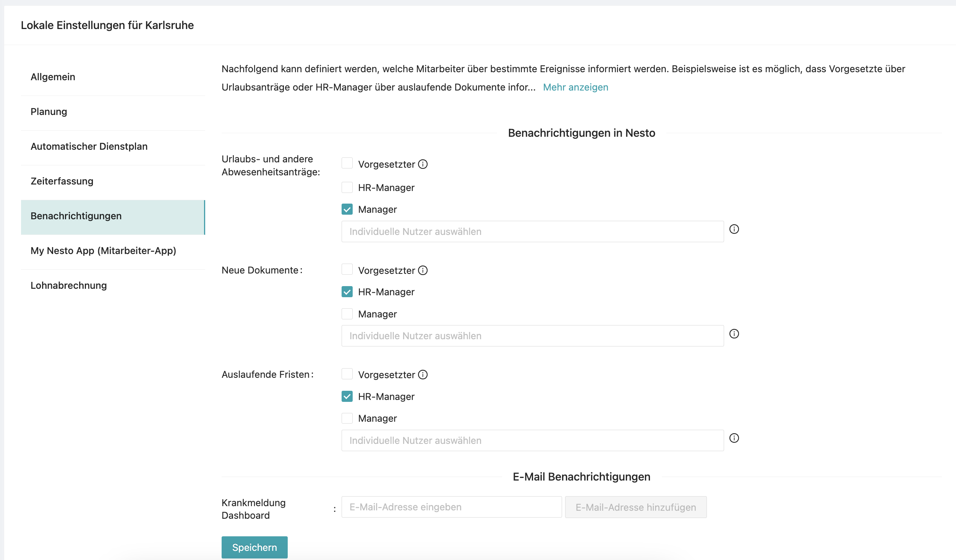The width and height of the screenshot is (956, 560).
Task: Expand the truncated description via Mehr anzeigen
Action: point(575,87)
